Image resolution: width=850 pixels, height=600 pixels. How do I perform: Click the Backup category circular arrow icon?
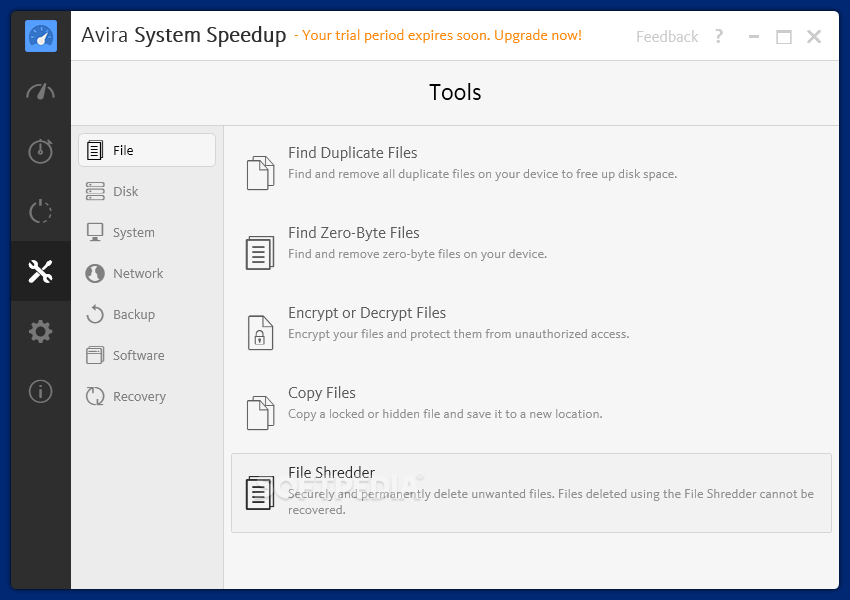pos(95,314)
